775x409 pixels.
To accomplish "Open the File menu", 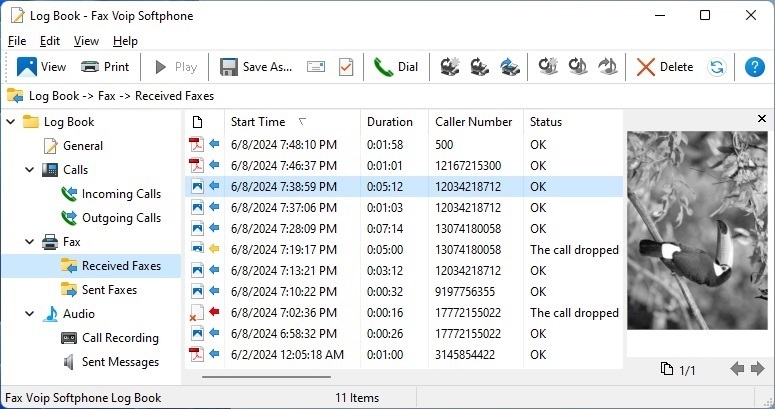I will click(x=17, y=41).
